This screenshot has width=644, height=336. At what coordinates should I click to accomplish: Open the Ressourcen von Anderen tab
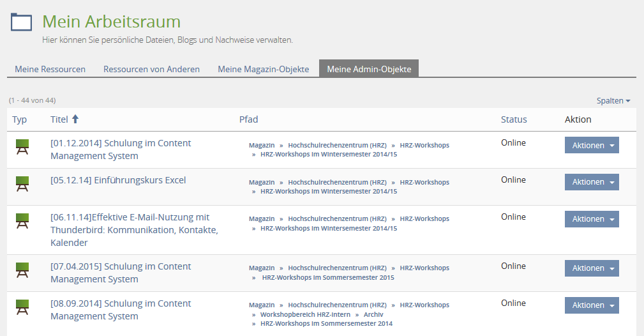click(151, 69)
